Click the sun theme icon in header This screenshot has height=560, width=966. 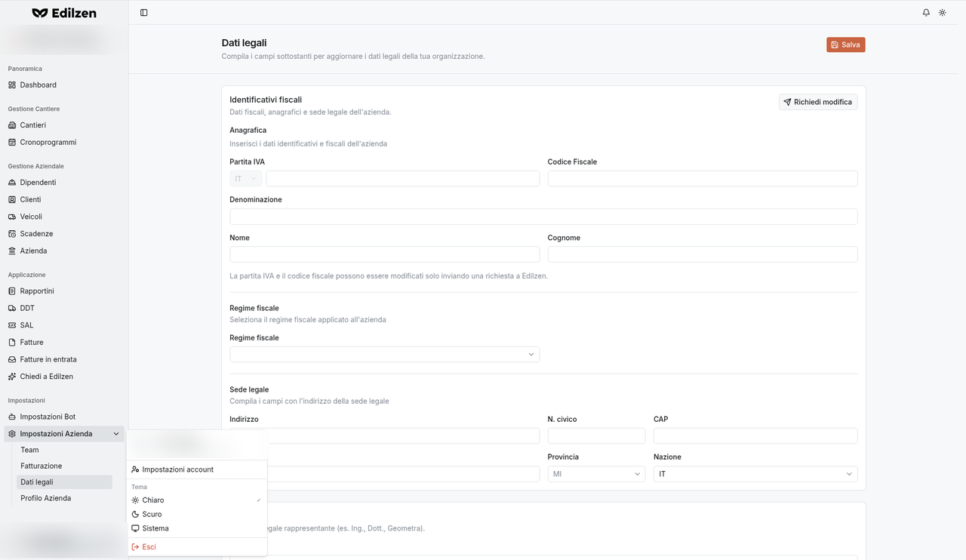(x=943, y=13)
